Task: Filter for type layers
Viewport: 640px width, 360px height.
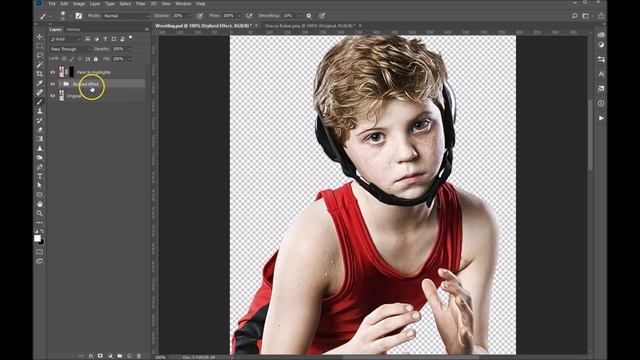Action: [105, 39]
